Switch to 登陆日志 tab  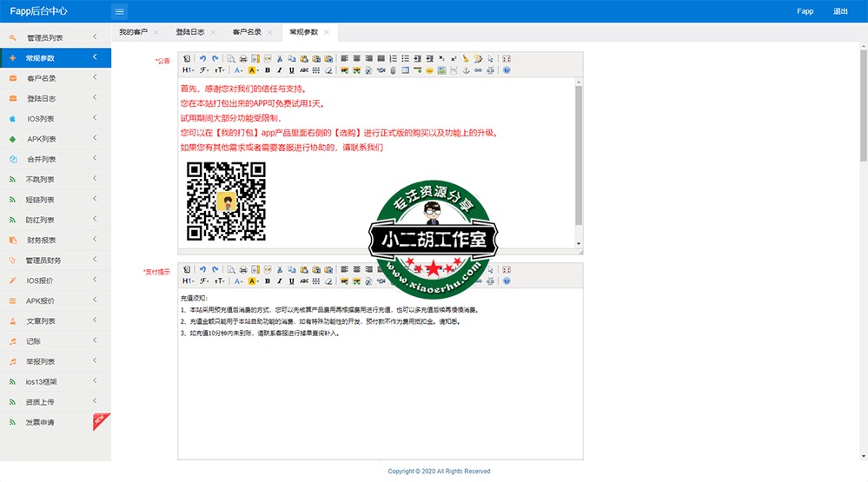(190, 32)
